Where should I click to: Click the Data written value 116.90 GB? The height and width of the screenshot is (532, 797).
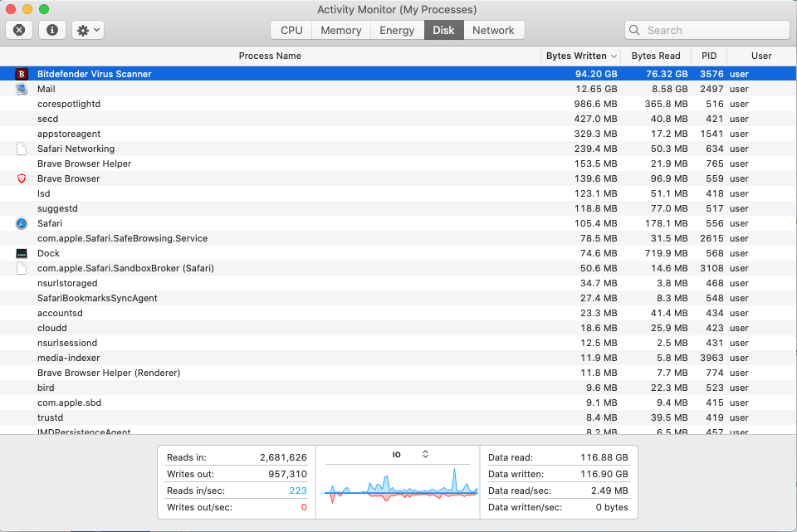click(x=604, y=474)
